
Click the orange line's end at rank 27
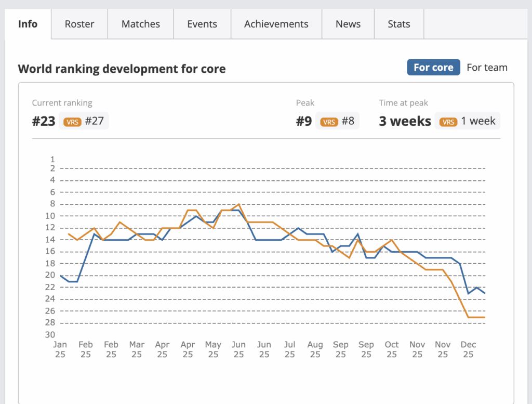click(x=484, y=317)
